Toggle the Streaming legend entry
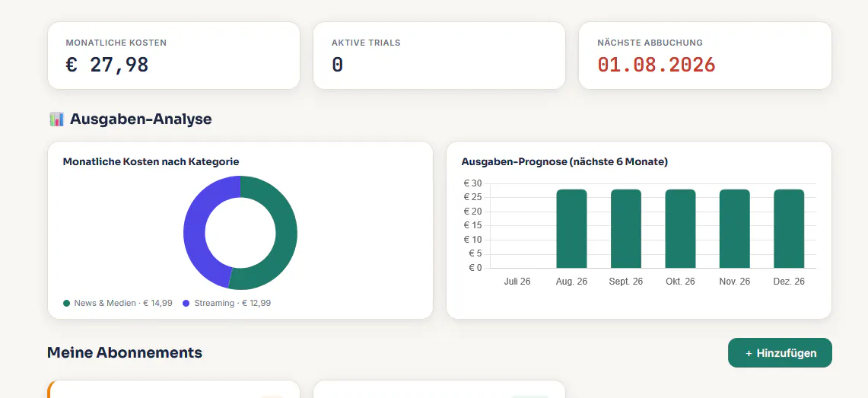The width and height of the screenshot is (868, 398). pos(227,304)
